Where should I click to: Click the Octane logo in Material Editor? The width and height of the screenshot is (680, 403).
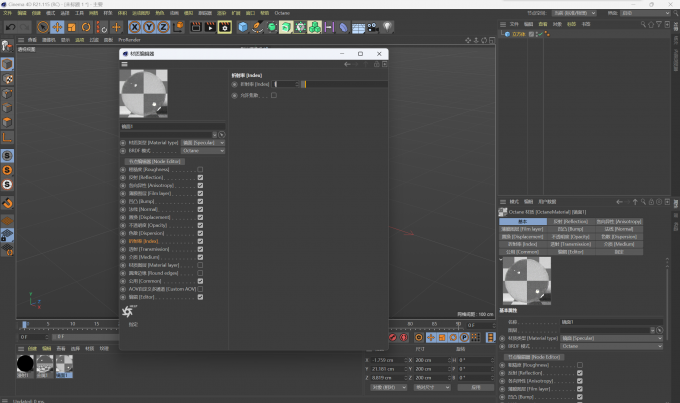click(129, 311)
